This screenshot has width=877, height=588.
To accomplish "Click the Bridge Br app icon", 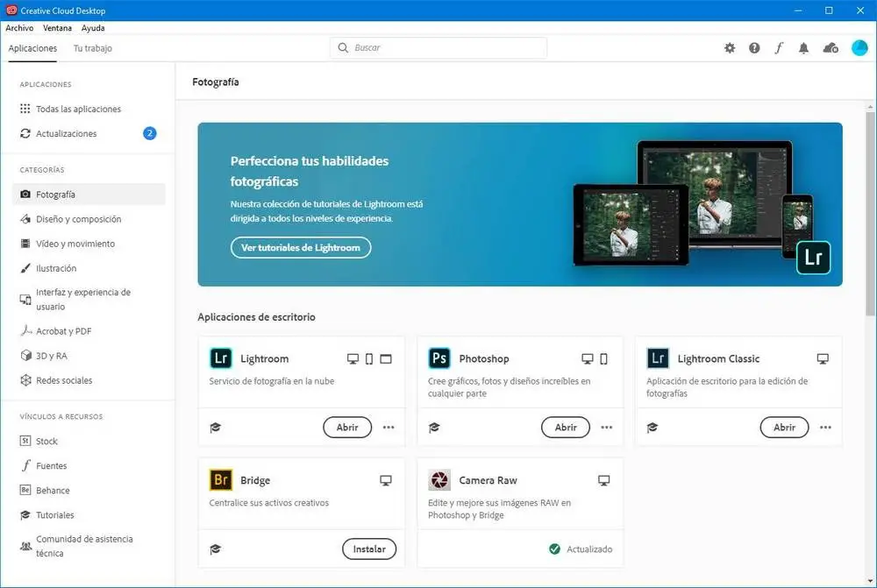I will coord(221,480).
